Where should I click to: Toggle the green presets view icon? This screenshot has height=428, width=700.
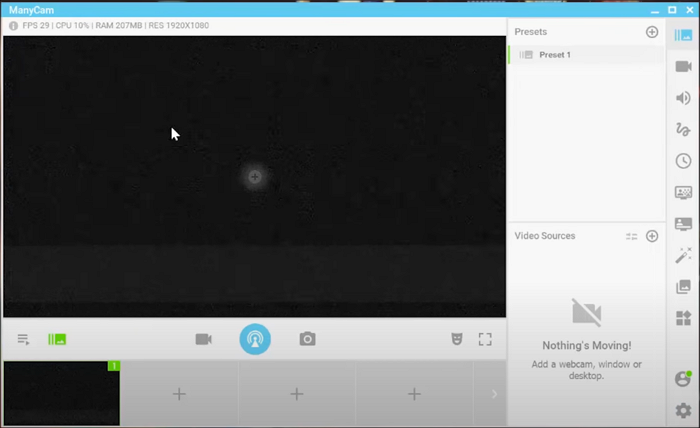click(x=57, y=340)
